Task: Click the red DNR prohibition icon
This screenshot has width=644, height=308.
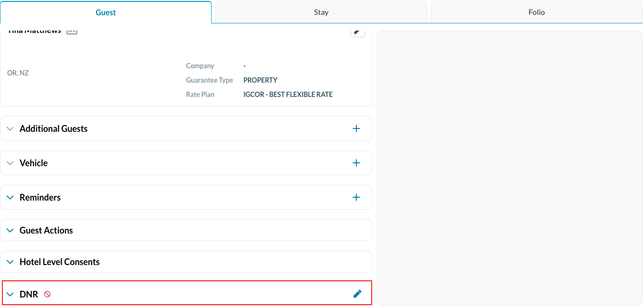Action: coord(47,294)
